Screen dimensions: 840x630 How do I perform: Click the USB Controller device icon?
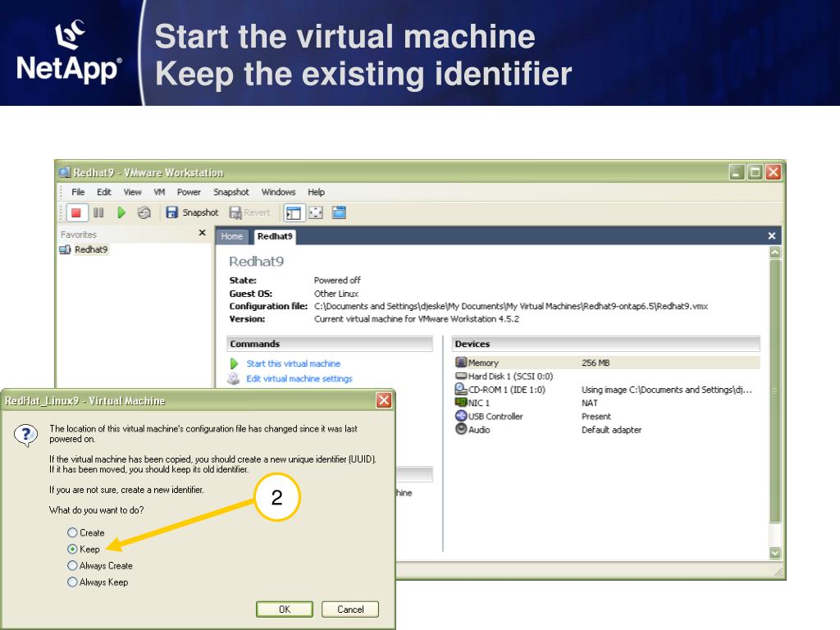tap(461, 416)
